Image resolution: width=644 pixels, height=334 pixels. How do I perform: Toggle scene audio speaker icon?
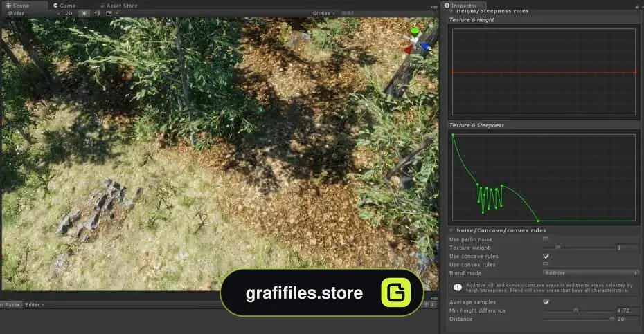pyautogui.click(x=97, y=13)
